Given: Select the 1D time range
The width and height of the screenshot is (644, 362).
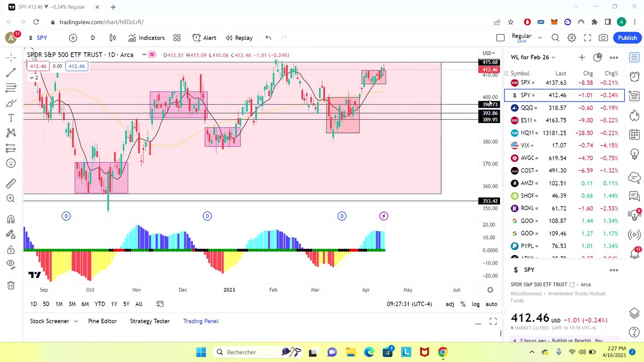Looking at the screenshot, I should click(x=33, y=304).
